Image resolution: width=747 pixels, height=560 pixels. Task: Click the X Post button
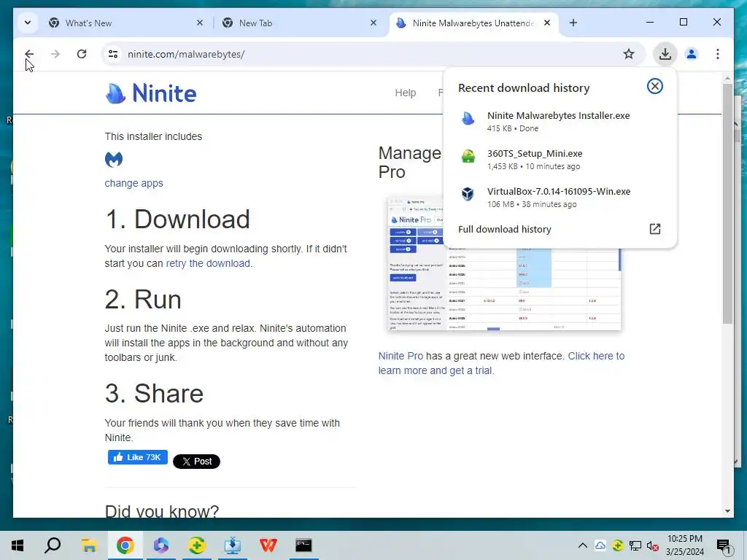coord(196,462)
